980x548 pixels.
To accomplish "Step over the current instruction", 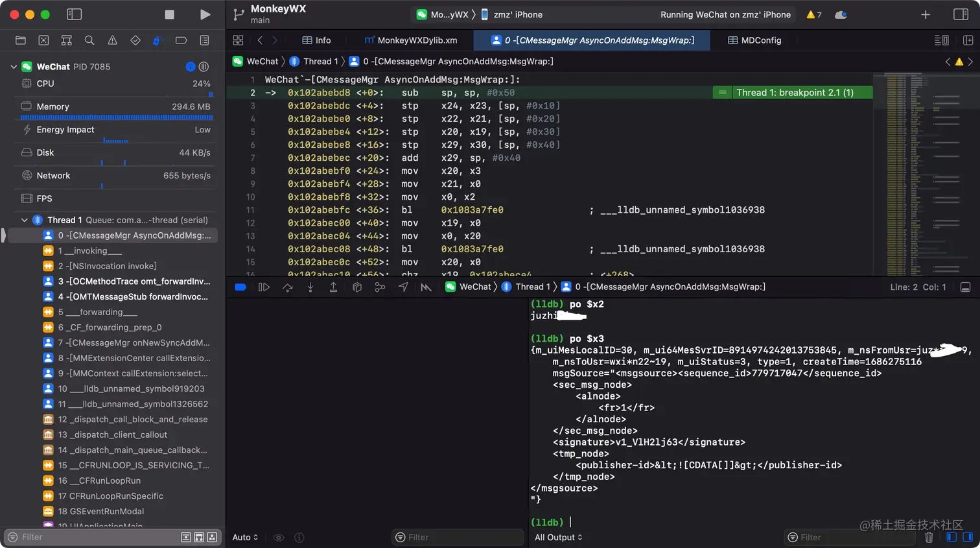I will pos(288,287).
